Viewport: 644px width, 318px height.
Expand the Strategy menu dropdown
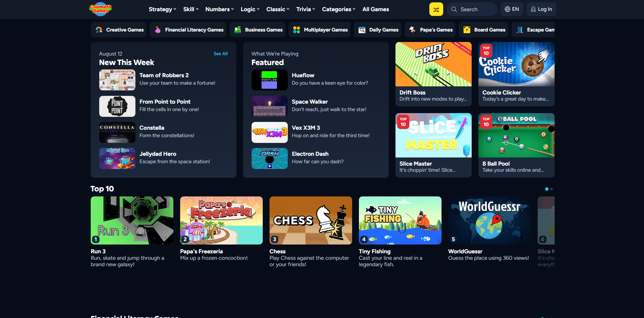pos(163,9)
